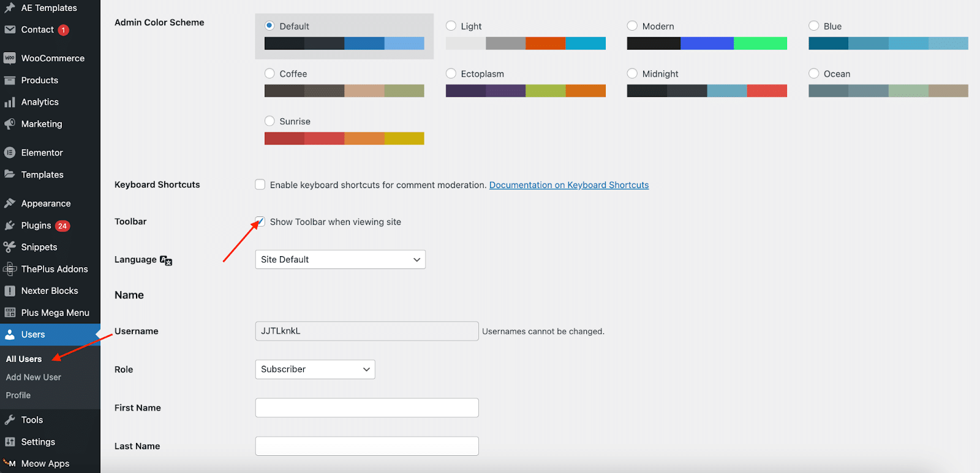Click the Sunrise scheme color palette bar

344,138
